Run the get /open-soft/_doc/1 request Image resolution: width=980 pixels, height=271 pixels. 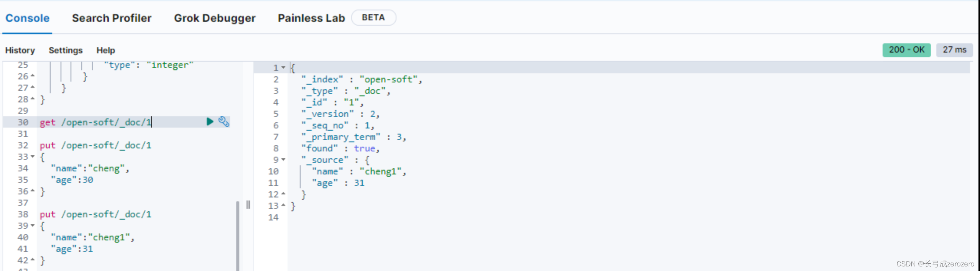click(x=210, y=122)
